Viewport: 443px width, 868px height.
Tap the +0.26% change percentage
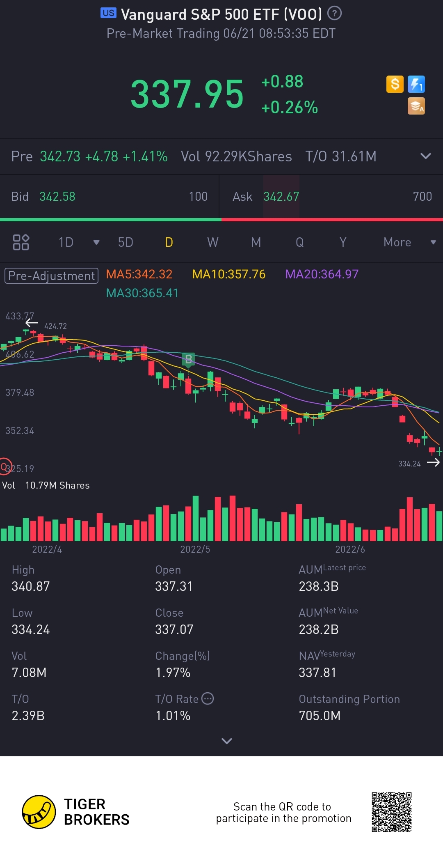tap(290, 108)
